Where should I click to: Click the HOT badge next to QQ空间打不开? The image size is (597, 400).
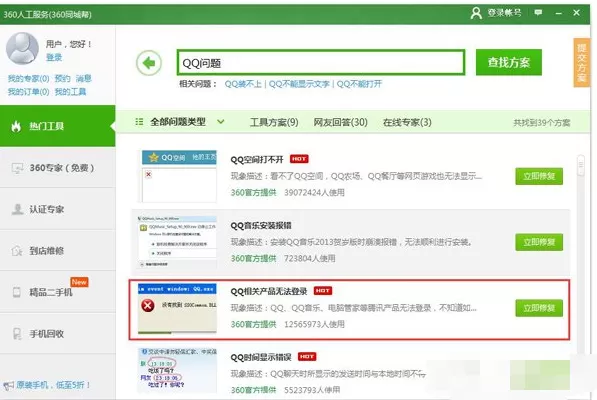pos(299,159)
